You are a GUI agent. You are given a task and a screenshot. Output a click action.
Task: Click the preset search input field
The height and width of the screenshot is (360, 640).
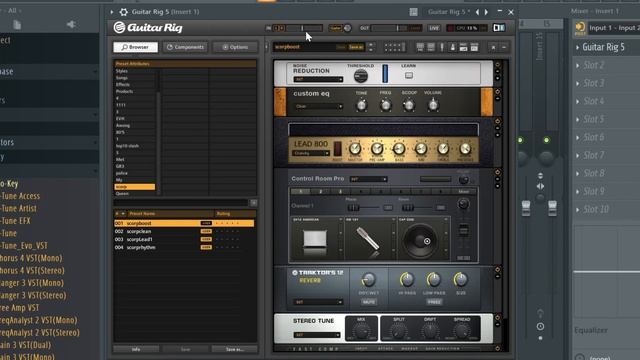point(181,203)
